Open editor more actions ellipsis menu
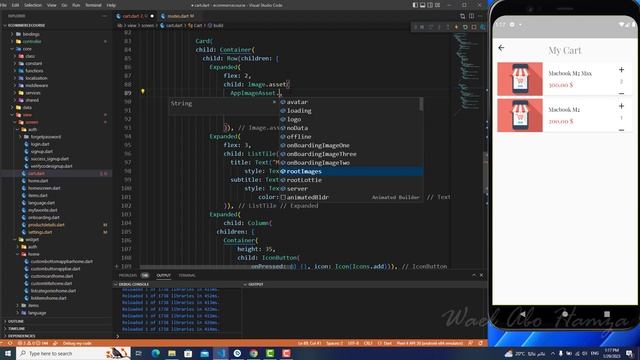This screenshot has width=640, height=360. point(480,16)
